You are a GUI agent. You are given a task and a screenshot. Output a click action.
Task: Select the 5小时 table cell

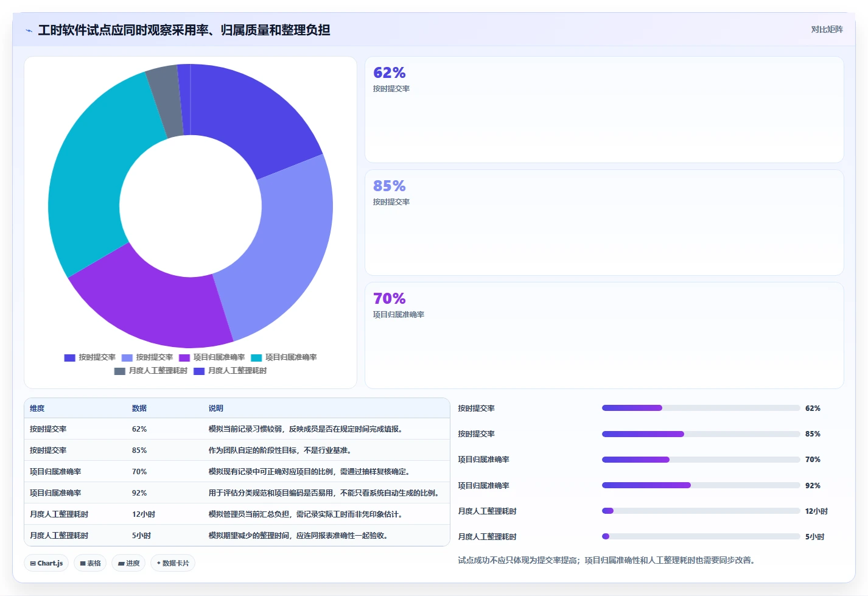pyautogui.click(x=141, y=536)
